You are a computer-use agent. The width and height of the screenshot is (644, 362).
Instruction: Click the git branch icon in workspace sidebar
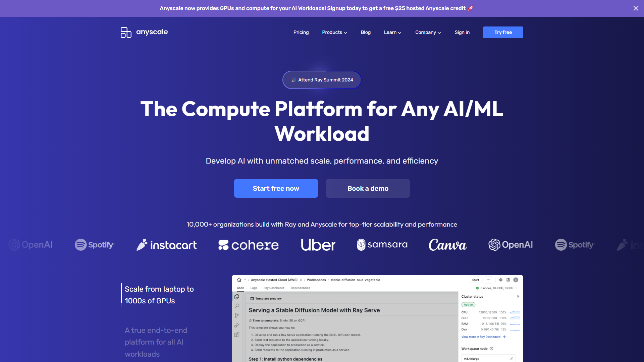pyautogui.click(x=237, y=315)
